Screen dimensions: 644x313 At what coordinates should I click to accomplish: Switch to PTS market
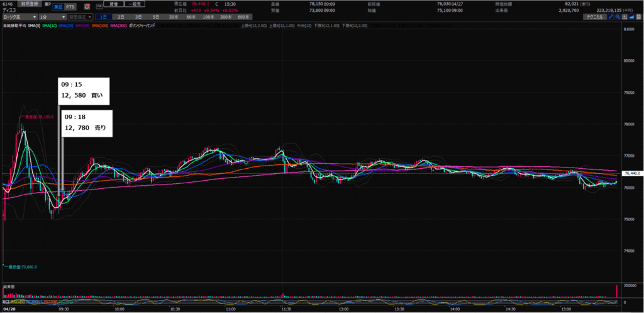pyautogui.click(x=70, y=6)
